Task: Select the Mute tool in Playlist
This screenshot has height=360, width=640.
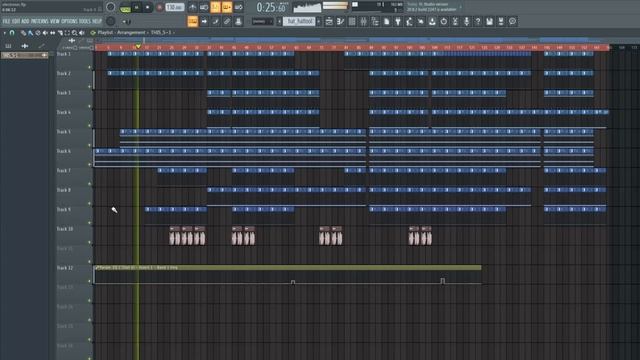Action: pos(45,33)
